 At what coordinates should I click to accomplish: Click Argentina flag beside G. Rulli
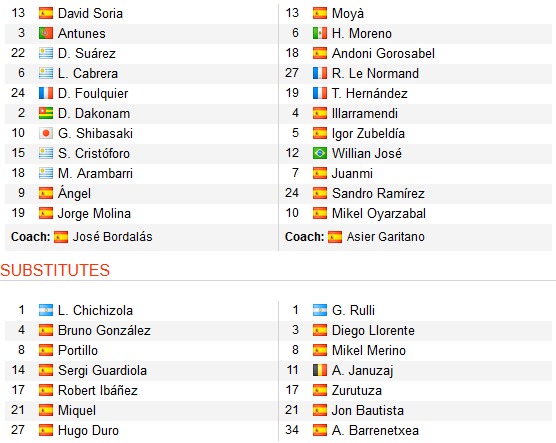coord(319,310)
